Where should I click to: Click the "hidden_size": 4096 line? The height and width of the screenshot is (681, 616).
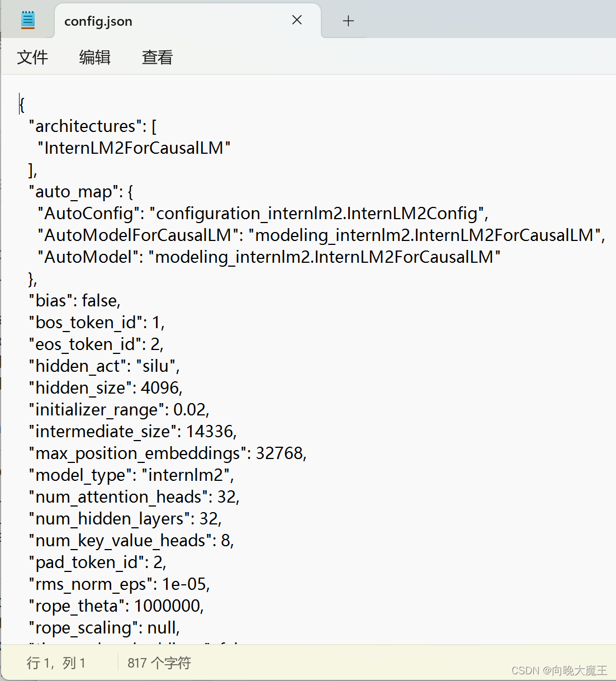(x=106, y=388)
